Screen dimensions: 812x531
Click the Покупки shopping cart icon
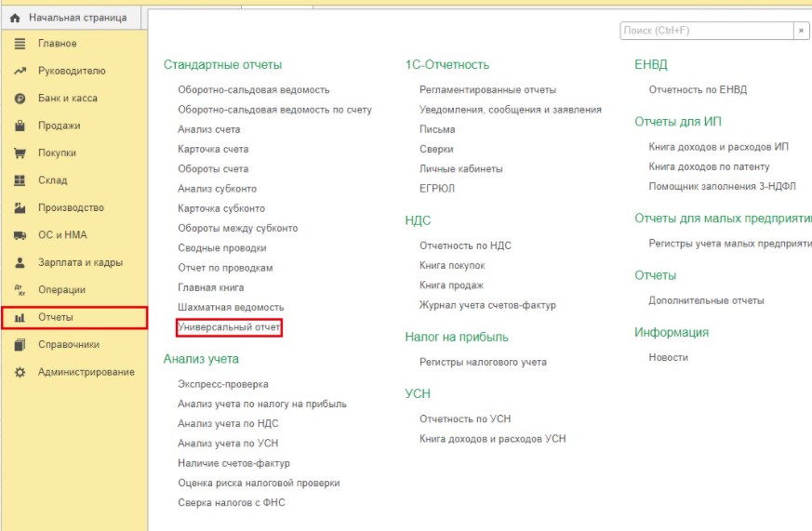(19, 153)
